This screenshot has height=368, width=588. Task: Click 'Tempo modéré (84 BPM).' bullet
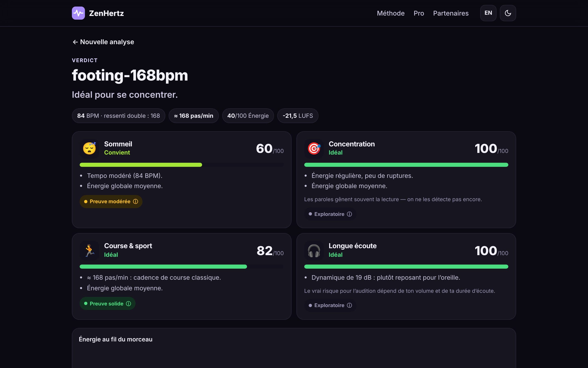click(x=125, y=176)
